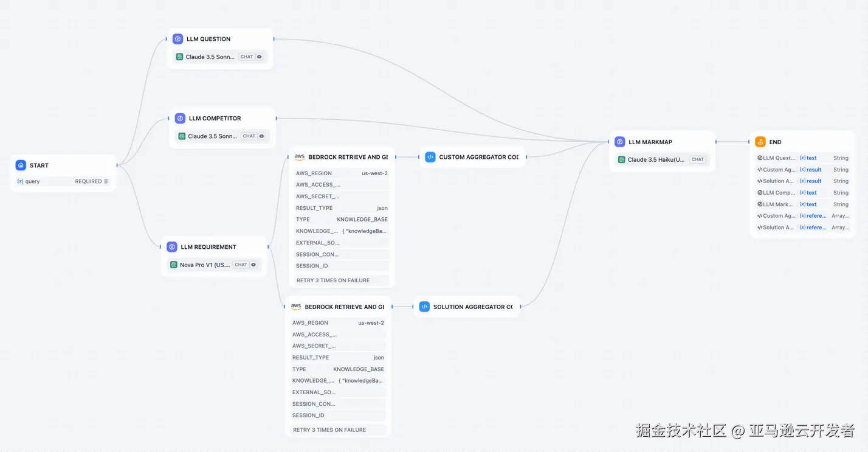Screen dimensions: 868x452
Task: Click the orange END node icon
Action: (x=760, y=142)
